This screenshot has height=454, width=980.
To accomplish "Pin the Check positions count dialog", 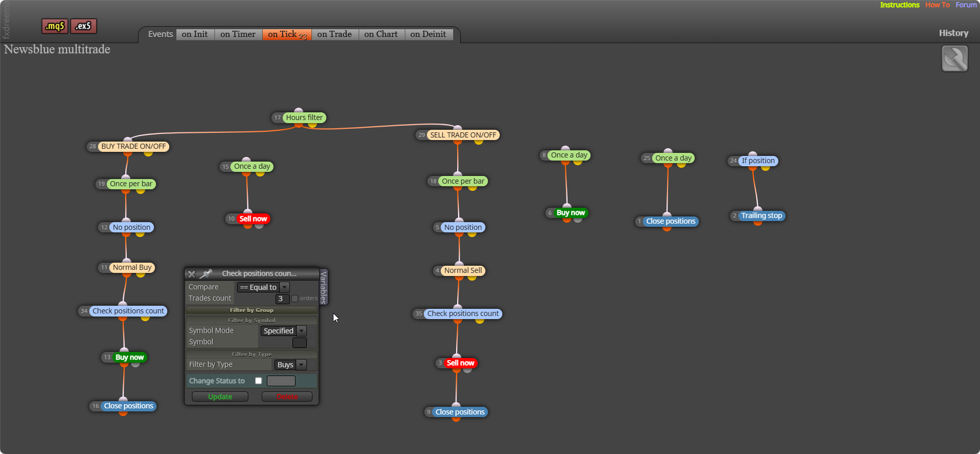I will click(206, 274).
